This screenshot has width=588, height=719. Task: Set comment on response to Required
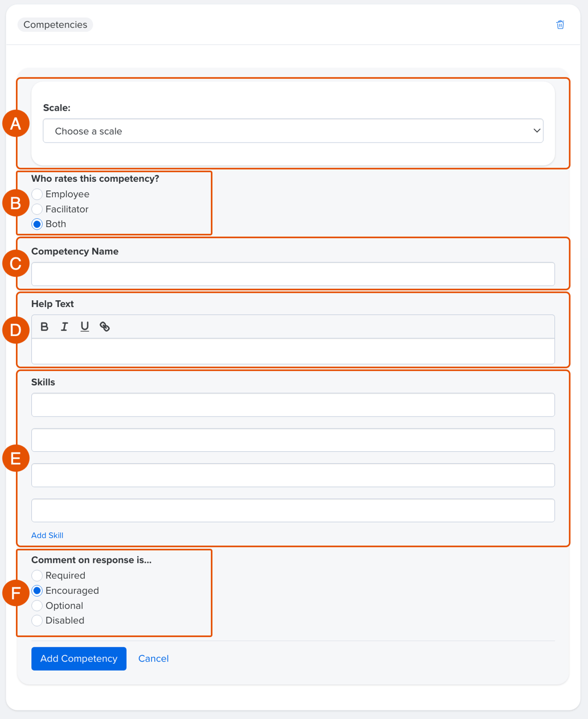point(37,575)
